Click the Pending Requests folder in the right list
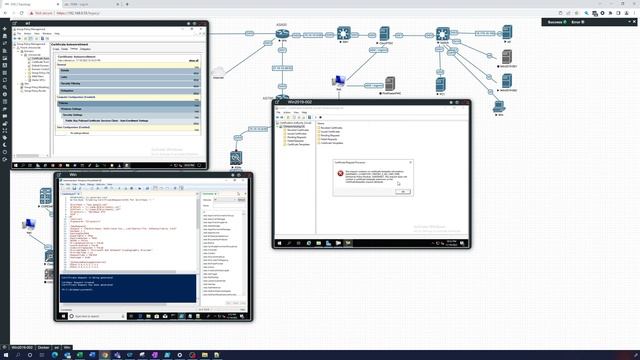The width and height of the screenshot is (640, 360). click(329, 136)
